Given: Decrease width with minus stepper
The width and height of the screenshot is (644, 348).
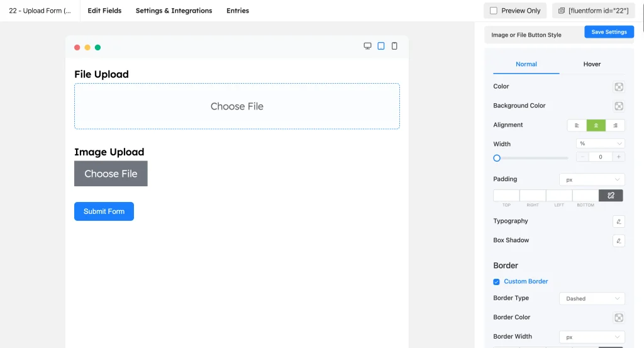Looking at the screenshot, I should (582, 157).
